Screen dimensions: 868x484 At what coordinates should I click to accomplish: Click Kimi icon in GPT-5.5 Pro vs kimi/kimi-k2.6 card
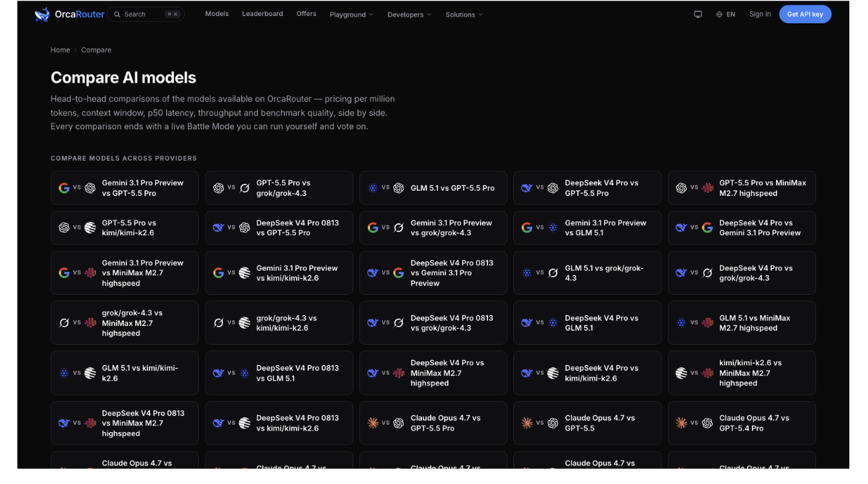click(x=90, y=228)
